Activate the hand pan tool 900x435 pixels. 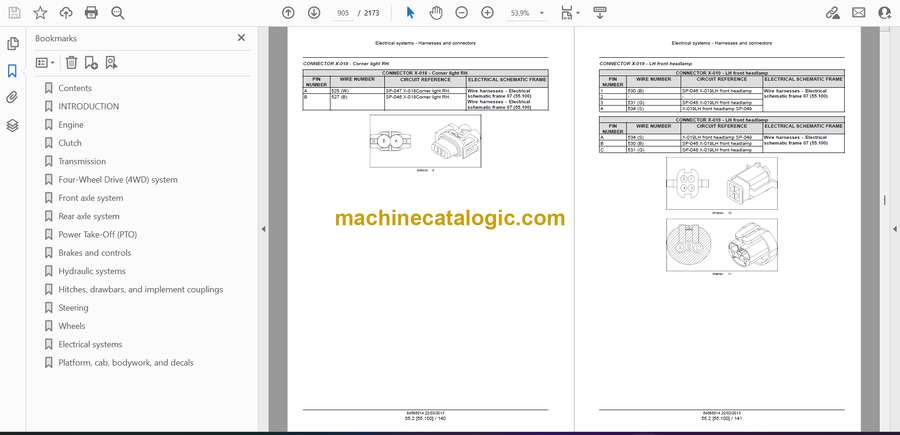click(436, 13)
